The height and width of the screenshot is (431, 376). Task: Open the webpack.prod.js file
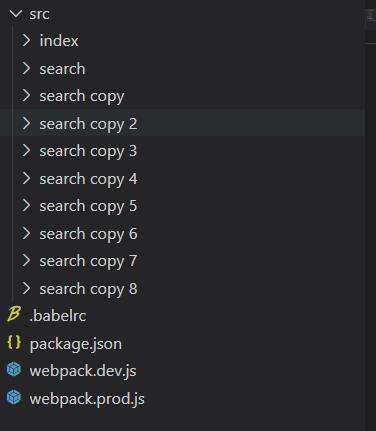(x=87, y=399)
